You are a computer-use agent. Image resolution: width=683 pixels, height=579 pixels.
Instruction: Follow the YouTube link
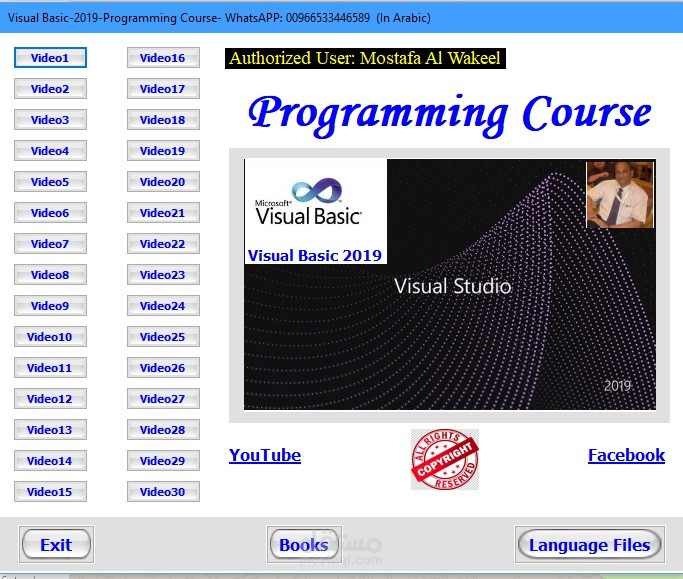point(265,455)
